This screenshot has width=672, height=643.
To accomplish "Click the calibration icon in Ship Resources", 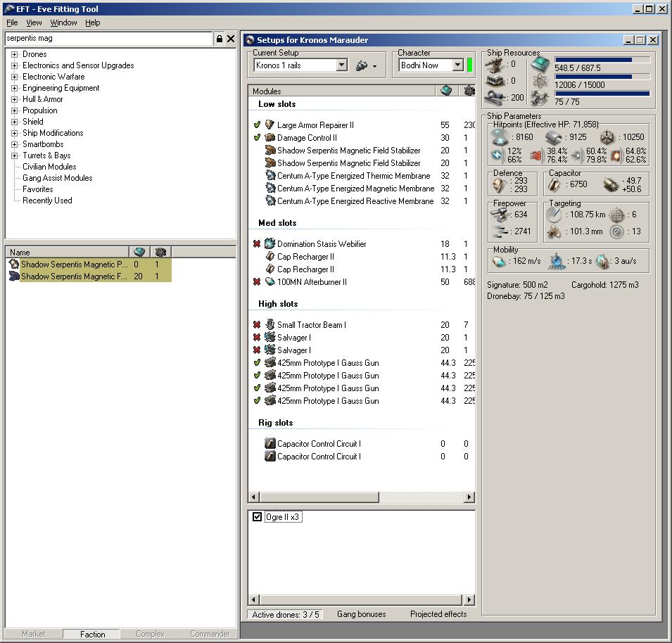I will (540, 98).
